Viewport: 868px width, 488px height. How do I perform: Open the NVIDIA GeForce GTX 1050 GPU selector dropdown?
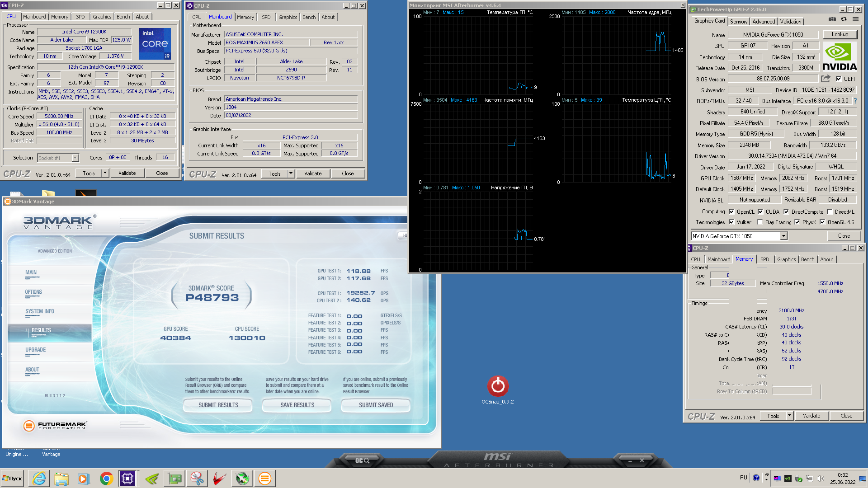click(783, 236)
